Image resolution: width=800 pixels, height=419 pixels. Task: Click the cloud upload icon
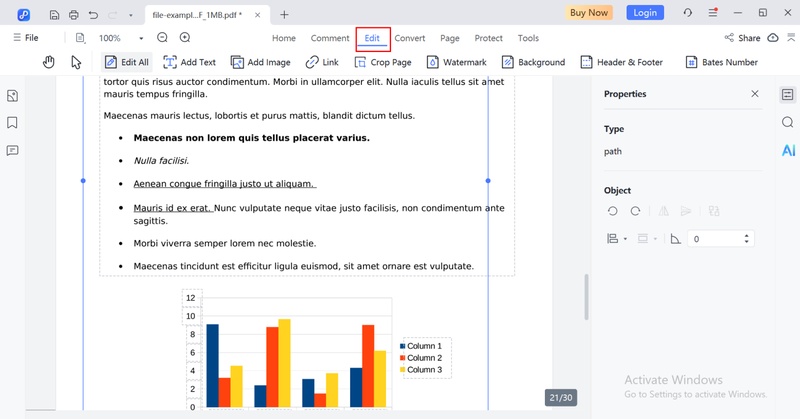tap(773, 38)
